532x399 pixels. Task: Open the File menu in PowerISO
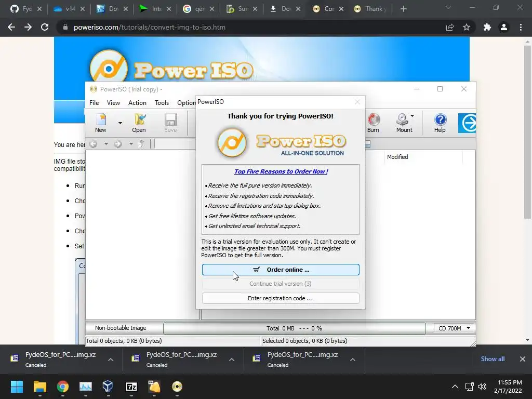pos(94,103)
